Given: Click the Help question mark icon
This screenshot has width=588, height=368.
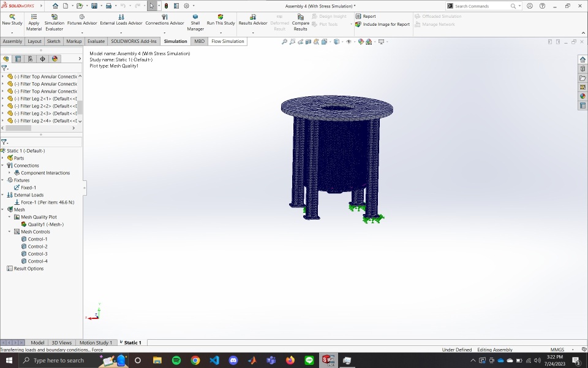Looking at the screenshot, I should [x=542, y=6].
